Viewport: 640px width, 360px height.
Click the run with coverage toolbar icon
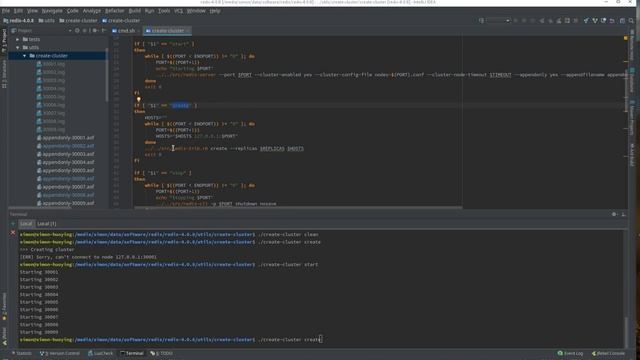coord(533,20)
